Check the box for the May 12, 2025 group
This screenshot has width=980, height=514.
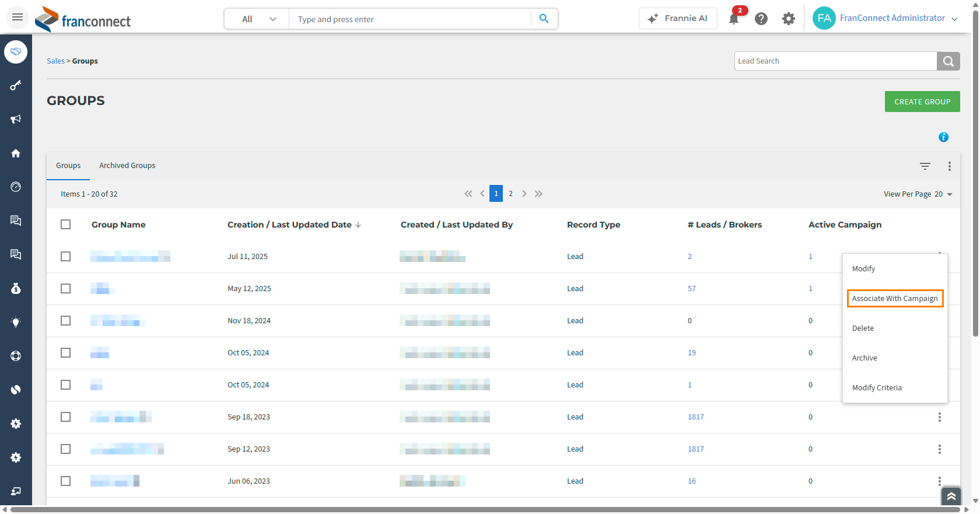click(x=66, y=289)
